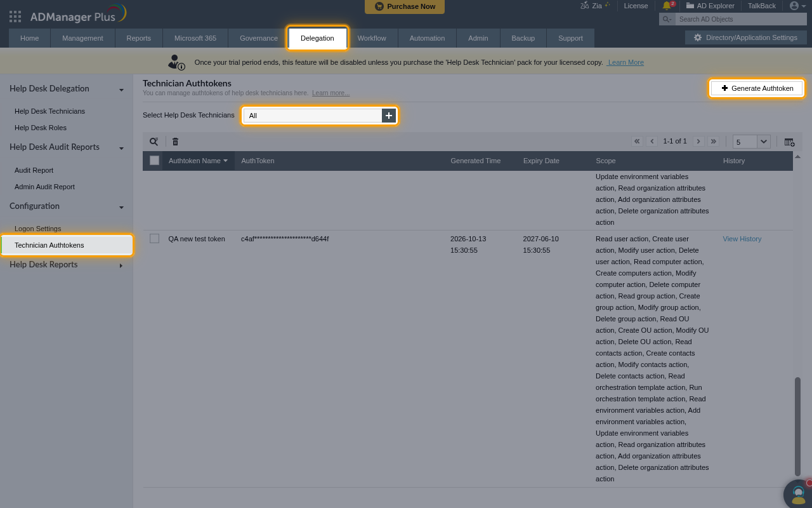Go to first page of results
The image size is (812, 508).
pyautogui.click(x=637, y=142)
